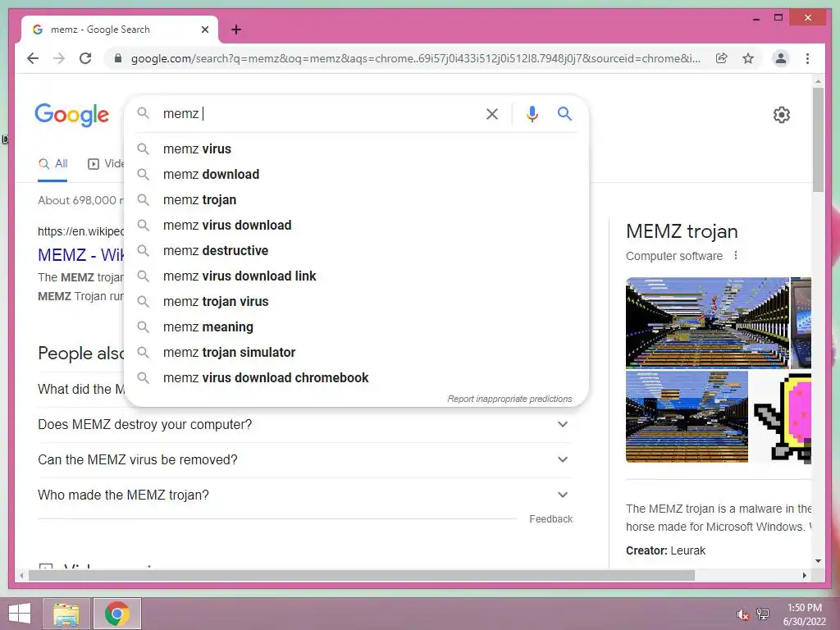Click the blue search magnifier button
840x630 pixels.
point(564,113)
